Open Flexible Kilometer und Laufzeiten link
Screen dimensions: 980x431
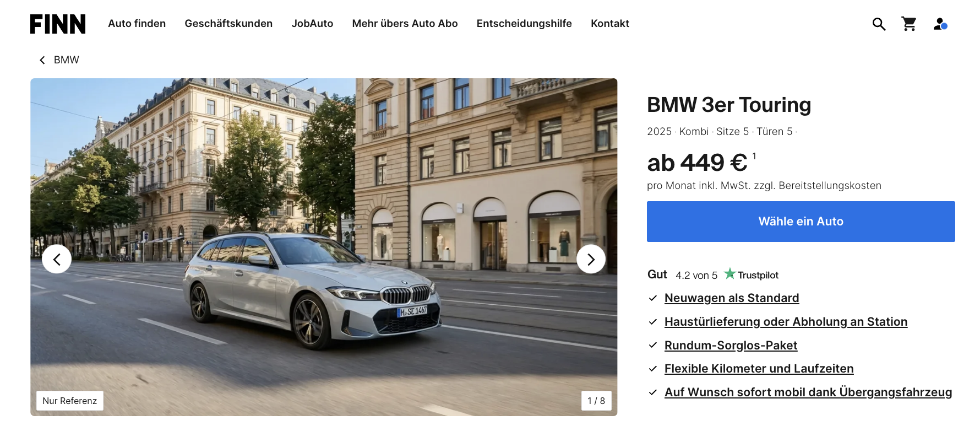click(x=759, y=369)
